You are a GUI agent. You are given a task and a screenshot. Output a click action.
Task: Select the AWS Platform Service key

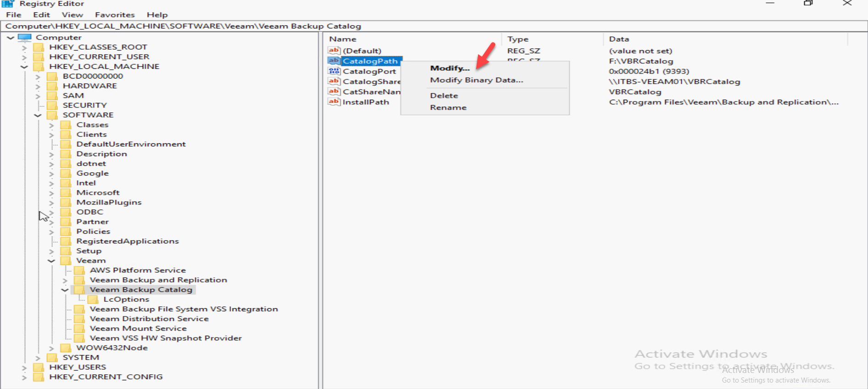point(138,270)
